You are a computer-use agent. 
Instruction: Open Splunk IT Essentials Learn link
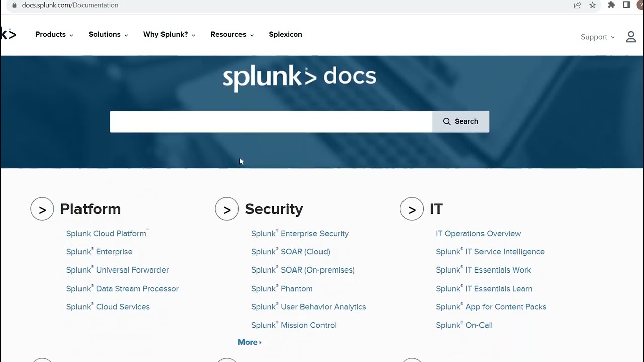coord(484,289)
